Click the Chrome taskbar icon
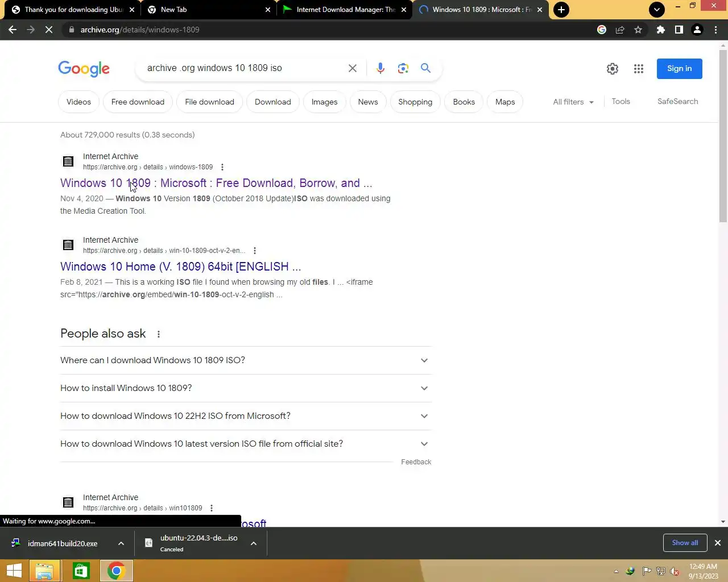Screen dimensions: 728x582 [117, 571]
